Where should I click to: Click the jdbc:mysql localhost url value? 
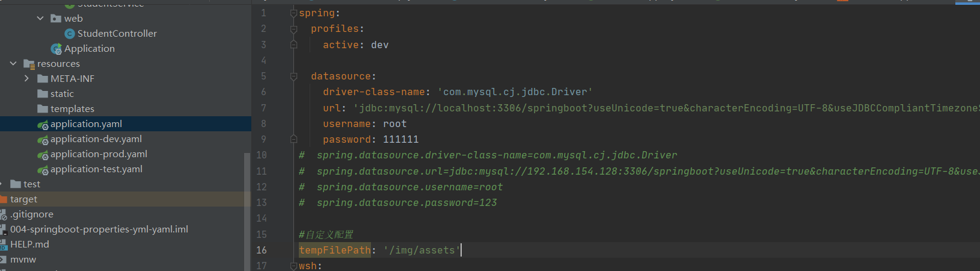point(666,108)
